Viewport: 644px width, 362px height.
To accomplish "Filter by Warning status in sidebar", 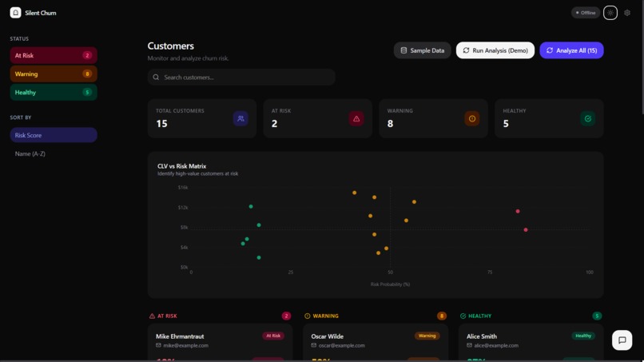I will pyautogui.click(x=54, y=74).
